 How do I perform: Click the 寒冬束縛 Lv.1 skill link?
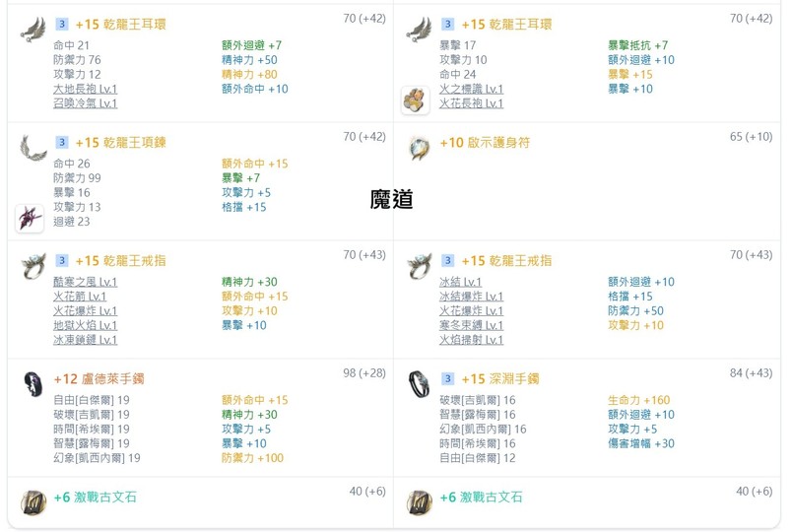click(471, 325)
